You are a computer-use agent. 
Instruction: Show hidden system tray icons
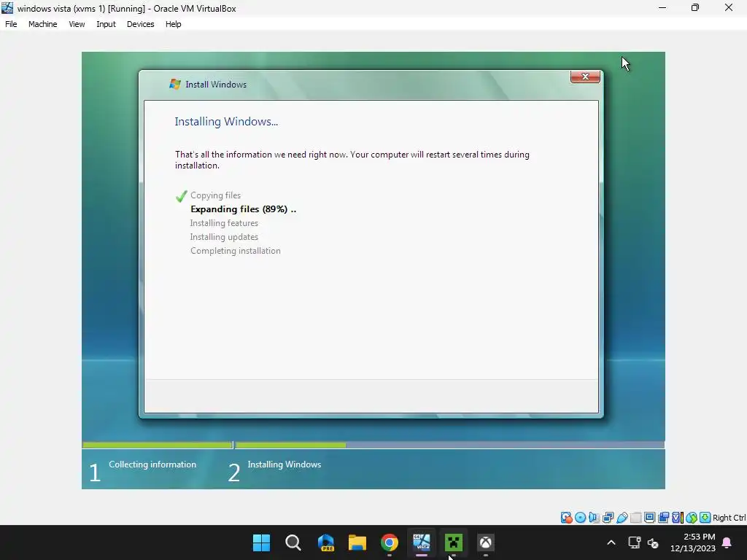coord(611,542)
